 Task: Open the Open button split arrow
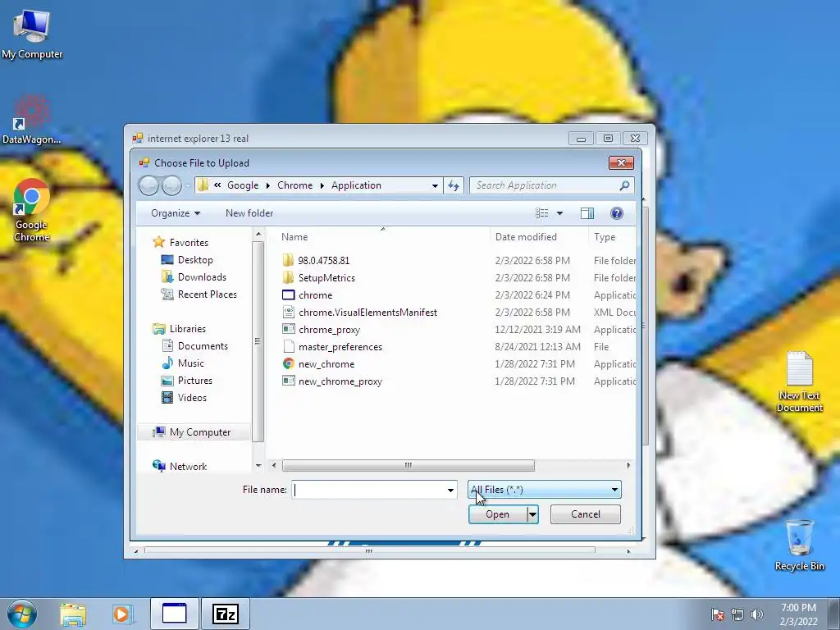532,514
